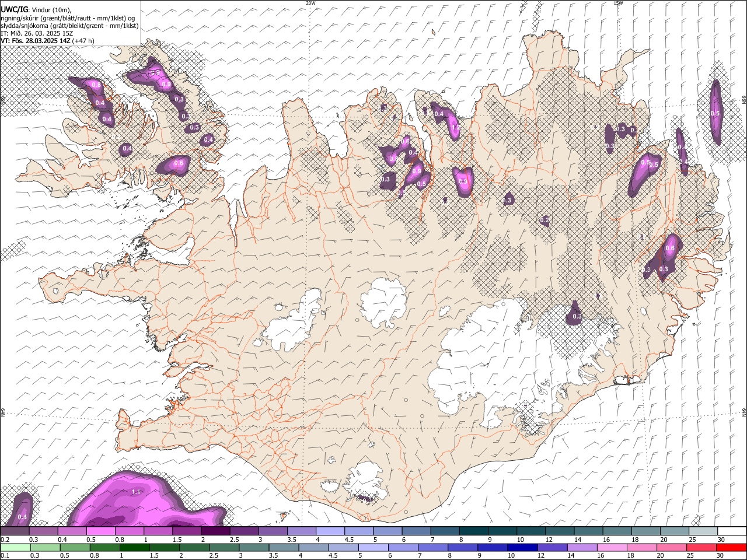
Task: Click the 15W longitude label at top edge
Action: click(618, 3)
